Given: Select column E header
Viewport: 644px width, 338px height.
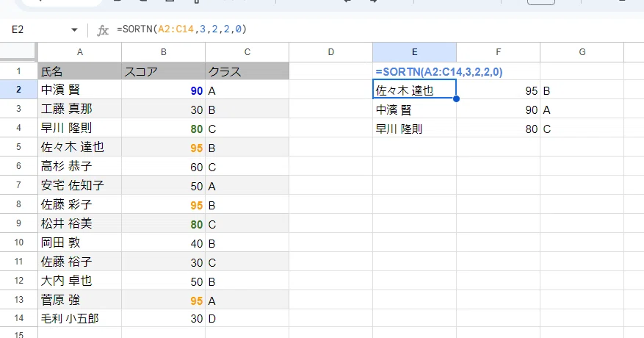Looking at the screenshot, I should pyautogui.click(x=414, y=52).
